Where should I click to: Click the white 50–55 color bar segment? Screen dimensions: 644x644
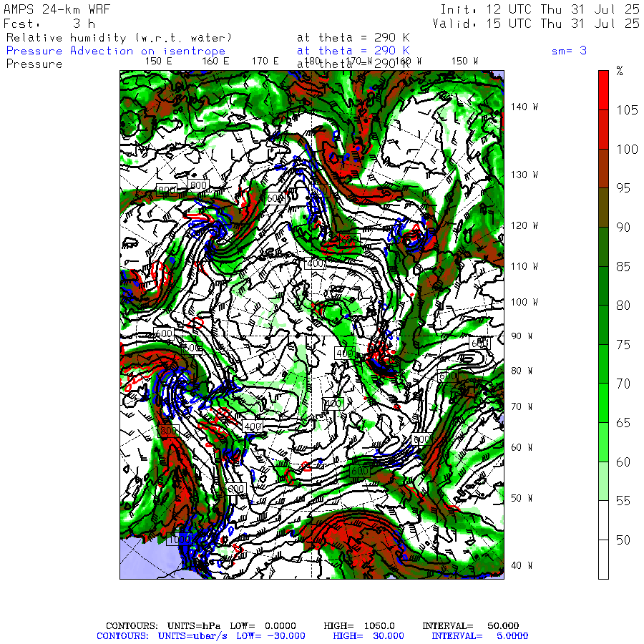603,520
